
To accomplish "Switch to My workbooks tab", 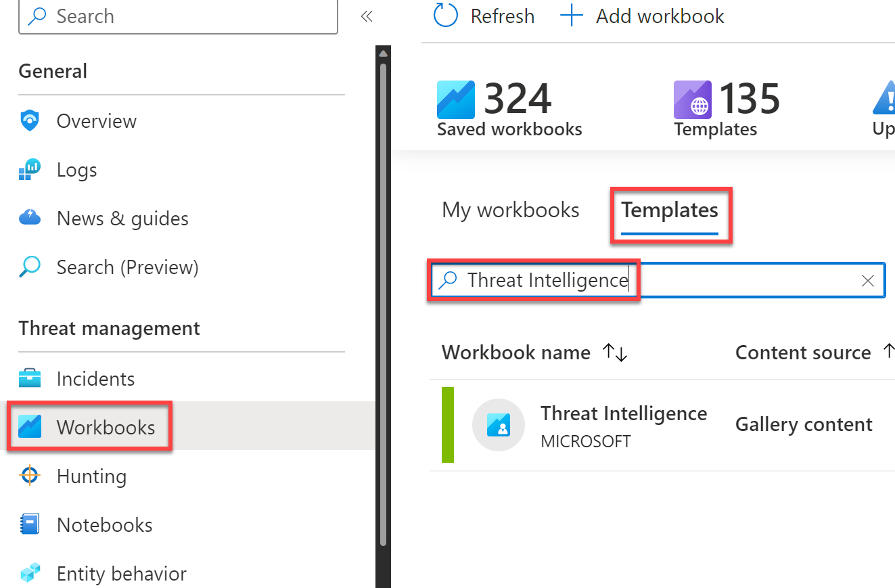I will coord(511,210).
